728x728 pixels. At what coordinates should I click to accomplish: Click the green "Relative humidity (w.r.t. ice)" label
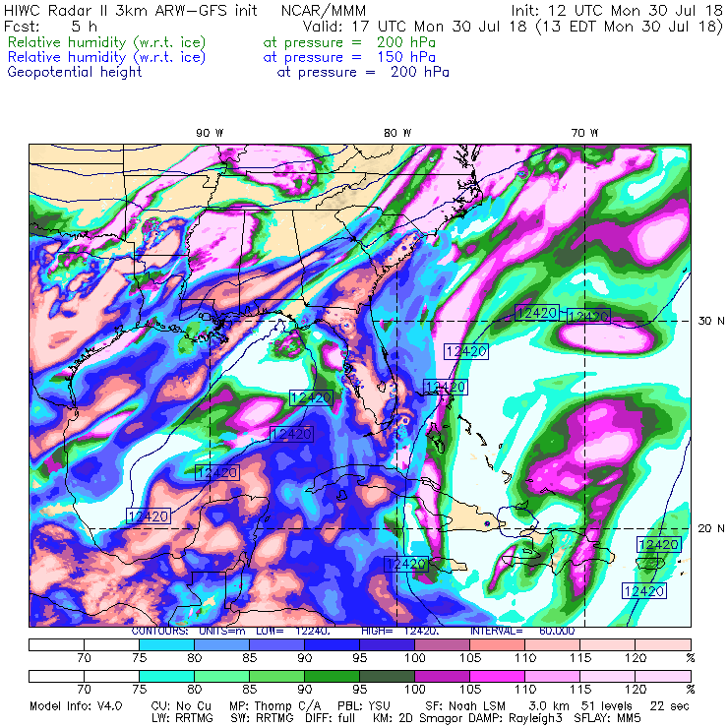click(106, 42)
